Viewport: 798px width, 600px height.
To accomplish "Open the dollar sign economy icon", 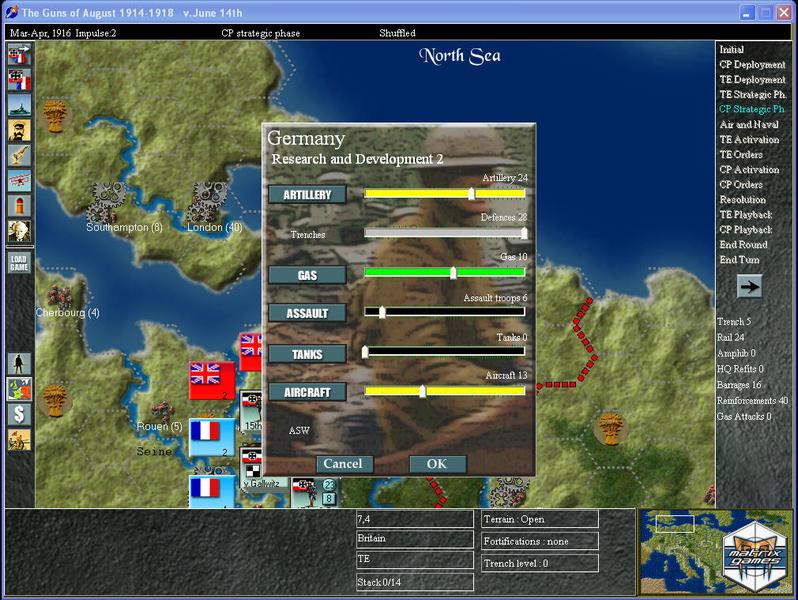I will click(19, 413).
